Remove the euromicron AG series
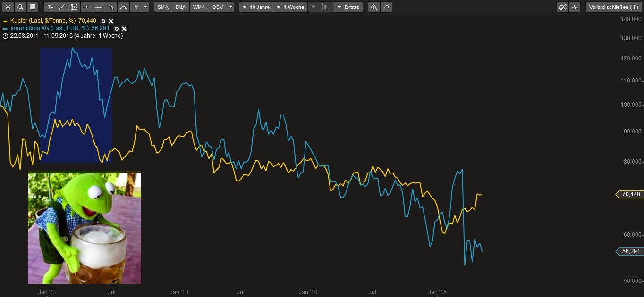 point(124,29)
